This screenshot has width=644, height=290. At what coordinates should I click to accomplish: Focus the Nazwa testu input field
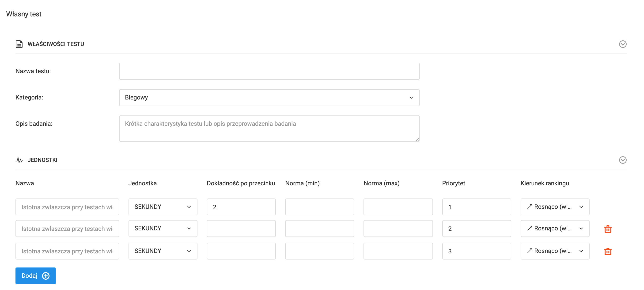click(269, 71)
